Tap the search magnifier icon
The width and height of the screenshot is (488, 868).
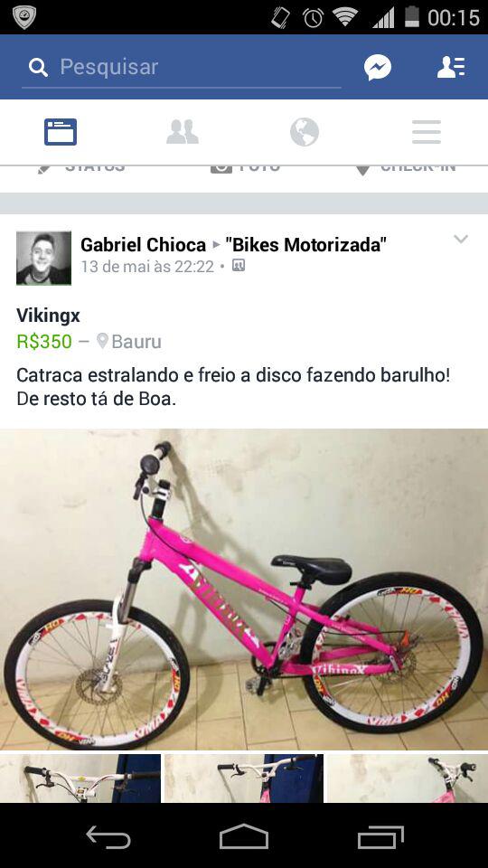[38, 68]
